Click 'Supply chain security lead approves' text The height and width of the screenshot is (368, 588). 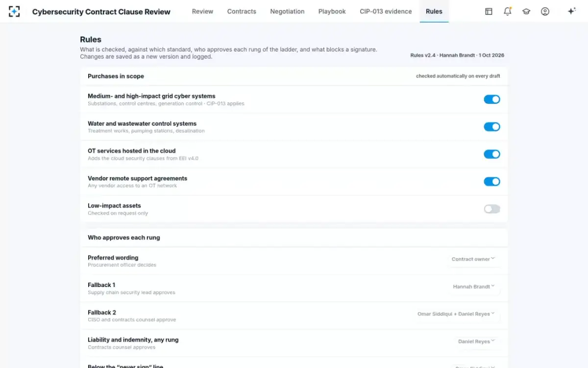click(x=131, y=292)
